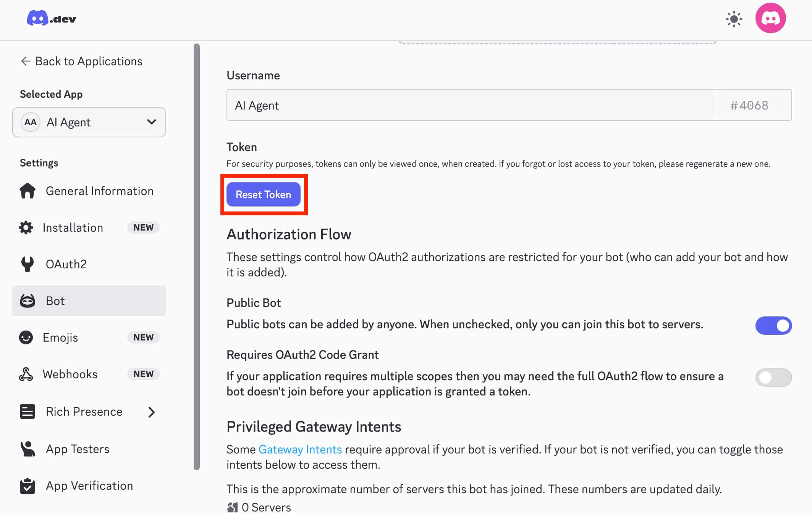This screenshot has height=513, width=812.
Task: Open the Selected App dropdown
Action: [x=89, y=122]
